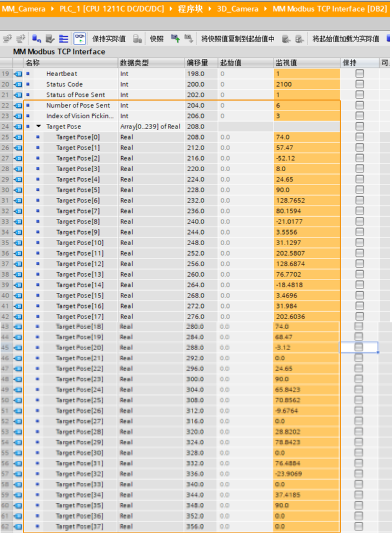The image size is (392, 533).
Task: Click the data tag icon in Status Code row
Action: coord(18,84)
